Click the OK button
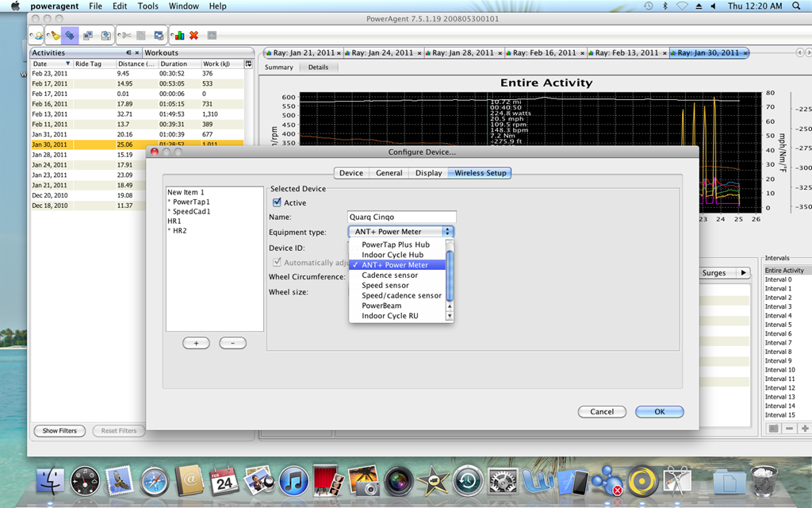The width and height of the screenshot is (812, 508). point(659,412)
